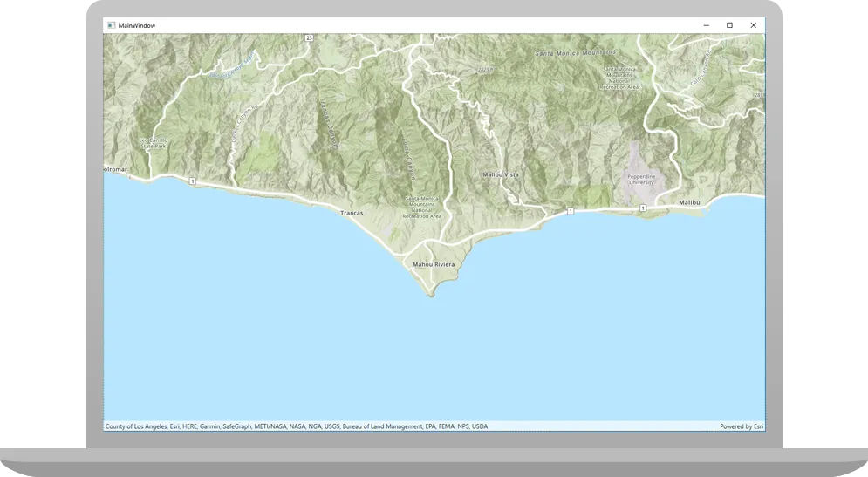Select the Mahou Riviera place label
The image size is (868, 477).
click(434, 264)
